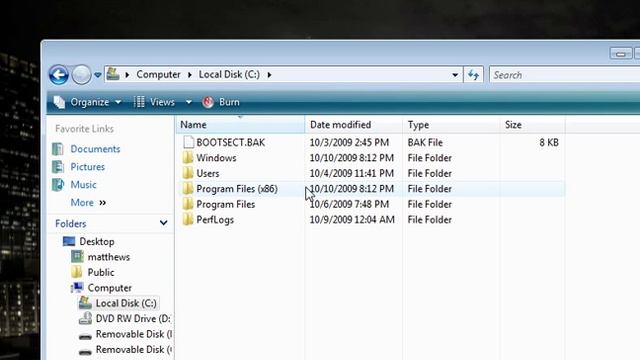Select DVD RW Drive (D:) in tree

(133, 319)
